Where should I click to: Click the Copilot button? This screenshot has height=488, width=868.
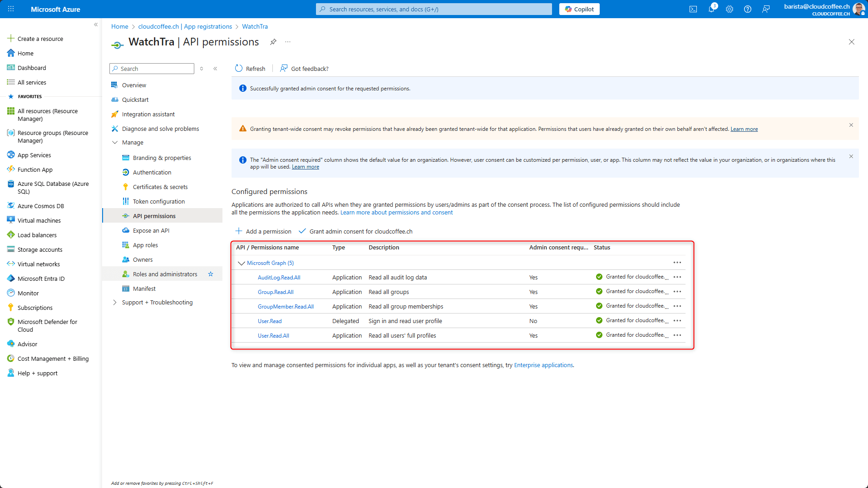(579, 9)
